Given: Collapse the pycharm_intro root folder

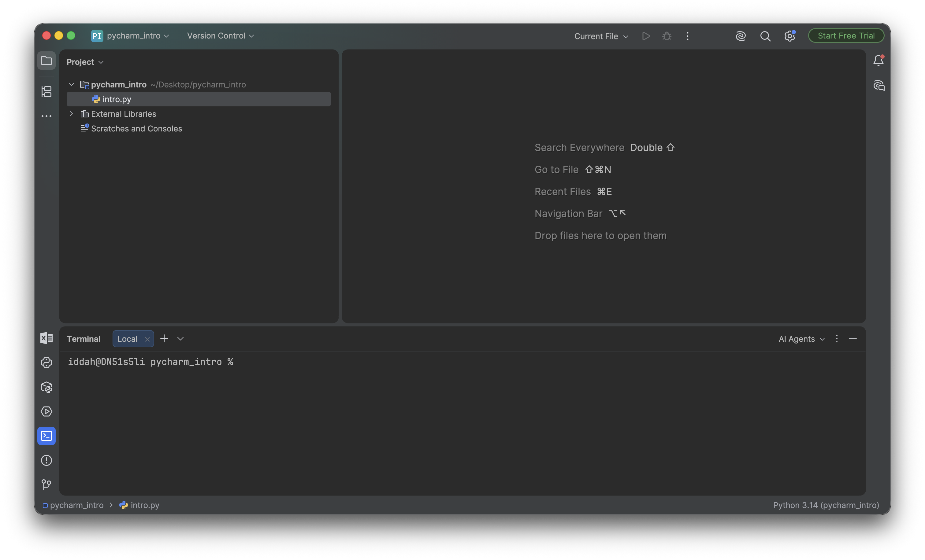Looking at the screenshot, I should 71,84.
